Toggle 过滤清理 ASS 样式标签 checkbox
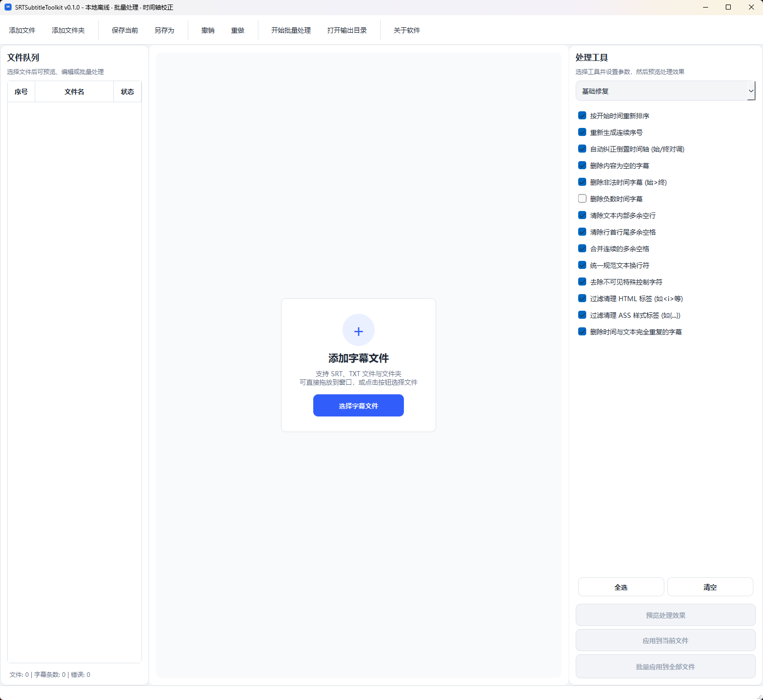 [582, 315]
